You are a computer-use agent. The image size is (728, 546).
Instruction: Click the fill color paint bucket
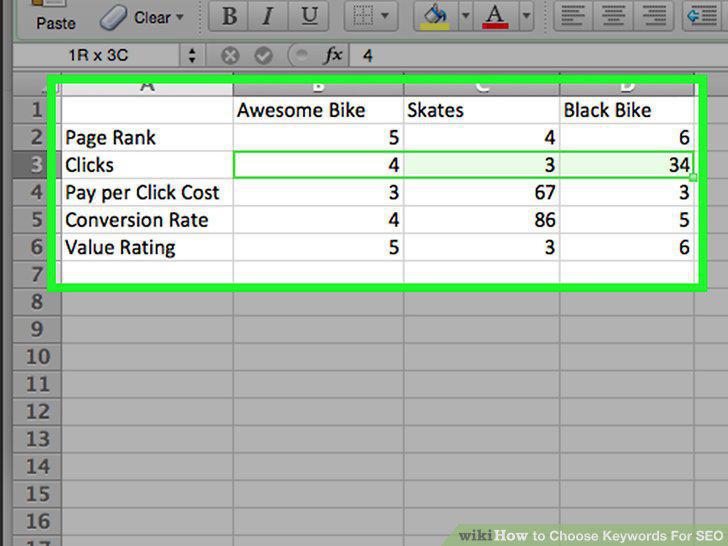coord(435,16)
